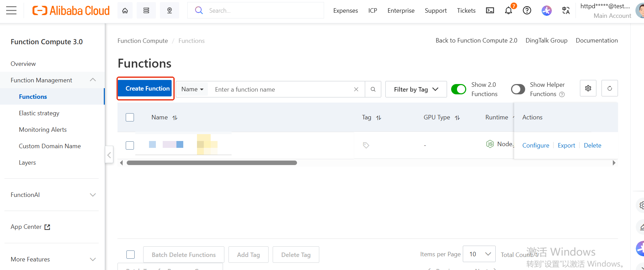644x270 pixels.
Task: Sort table by GPU Type column
Action: [x=457, y=117]
